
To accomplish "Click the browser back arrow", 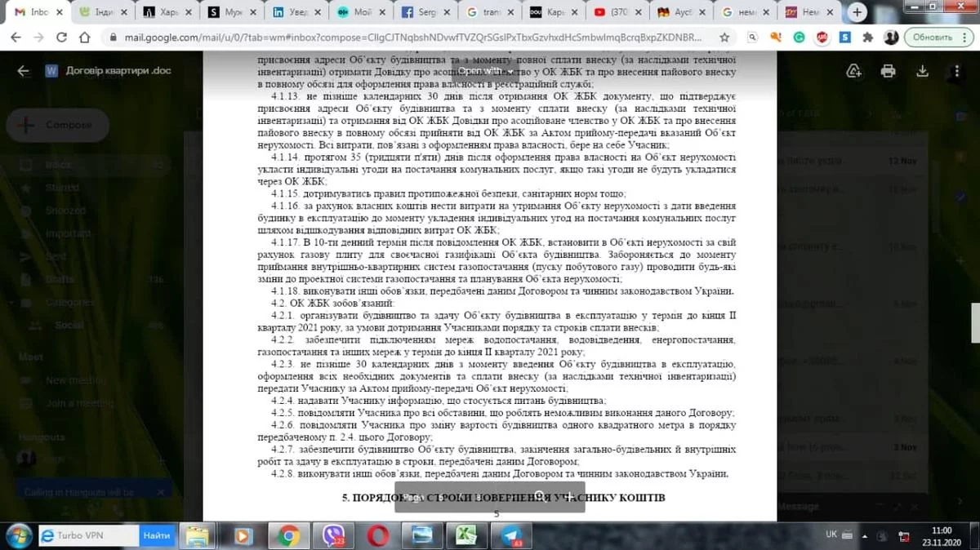I will pyautogui.click(x=16, y=38).
